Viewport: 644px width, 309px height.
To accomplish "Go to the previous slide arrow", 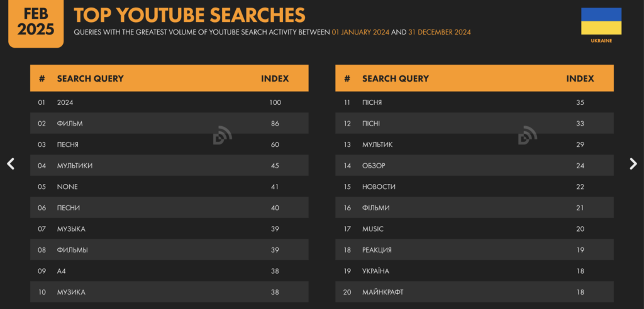I will (x=11, y=164).
